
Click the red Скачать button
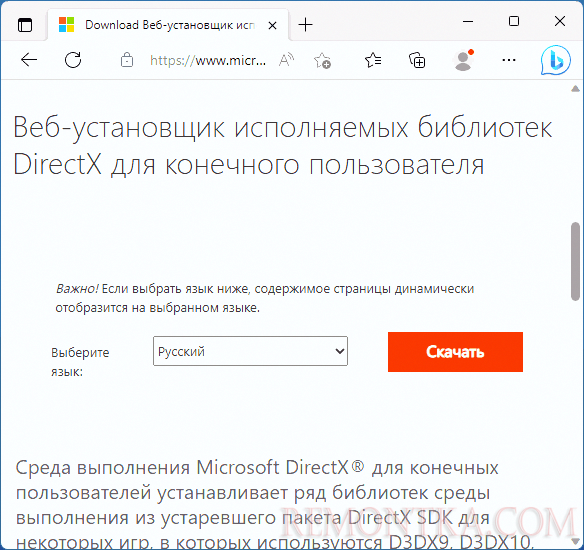pyautogui.click(x=455, y=352)
